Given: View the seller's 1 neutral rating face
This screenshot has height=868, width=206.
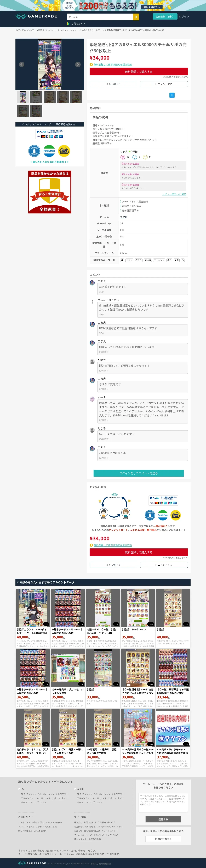Looking at the screenshot, I should tap(135, 157).
